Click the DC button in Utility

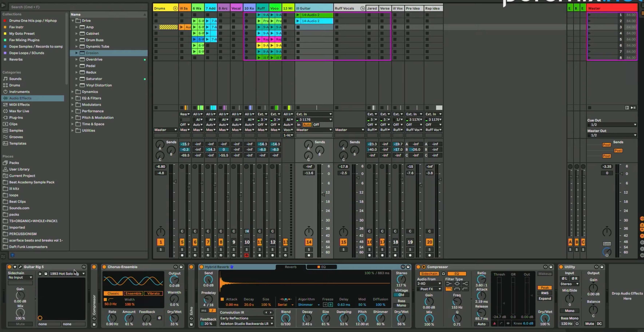[599, 323]
